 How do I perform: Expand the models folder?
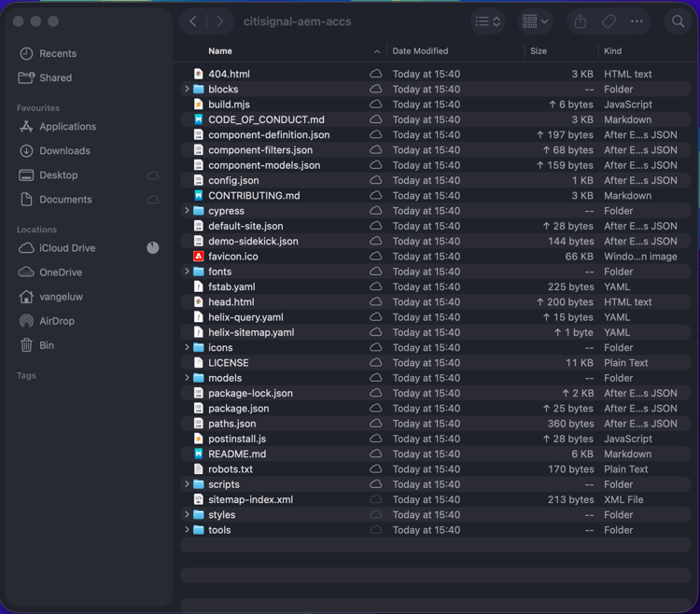coord(187,378)
